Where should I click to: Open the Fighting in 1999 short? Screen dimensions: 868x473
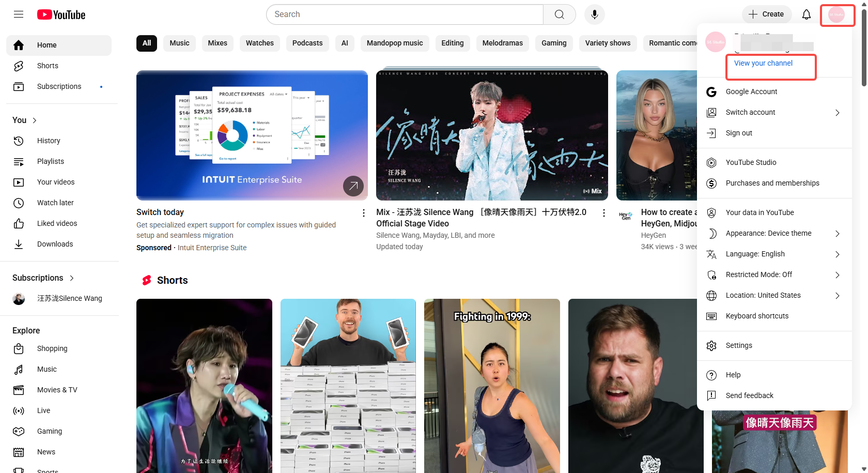click(492, 386)
